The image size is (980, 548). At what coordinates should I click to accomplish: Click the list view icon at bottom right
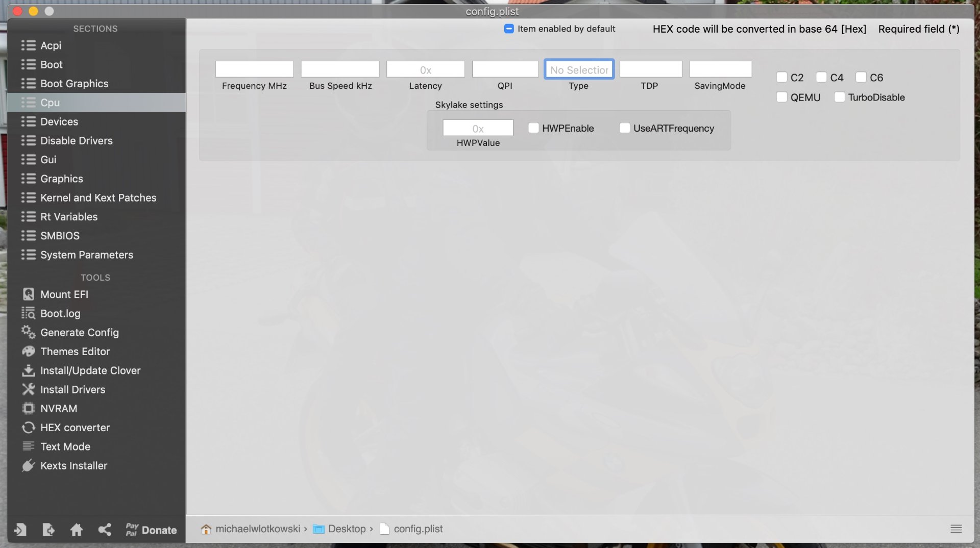pos(956,529)
